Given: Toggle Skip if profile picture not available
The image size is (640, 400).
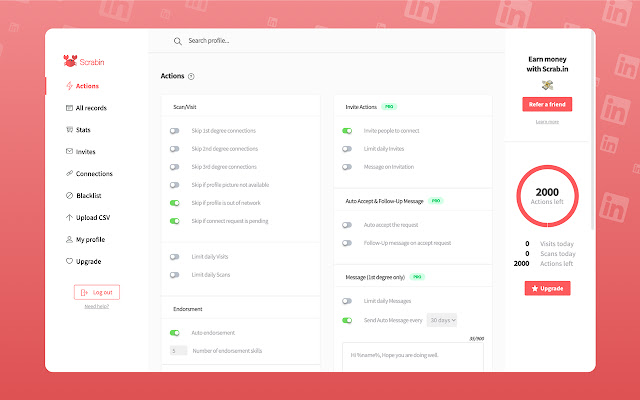Looking at the screenshot, I should point(175,185).
